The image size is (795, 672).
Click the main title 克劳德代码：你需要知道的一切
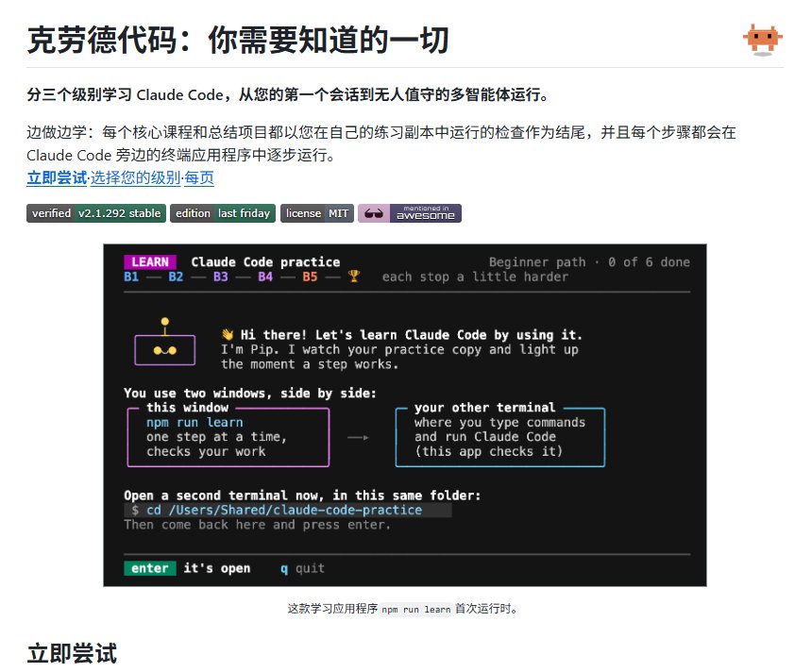pyautogui.click(x=238, y=40)
